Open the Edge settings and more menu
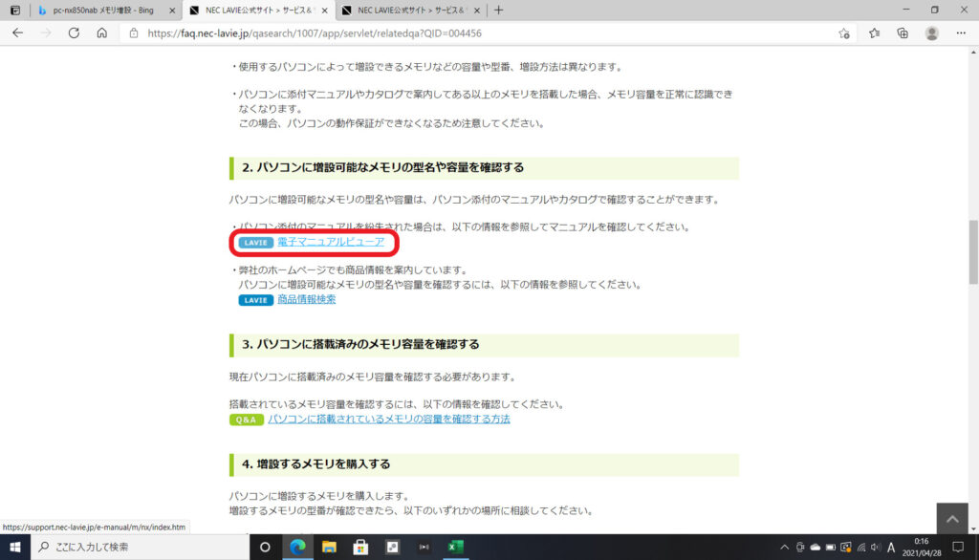 point(960,32)
